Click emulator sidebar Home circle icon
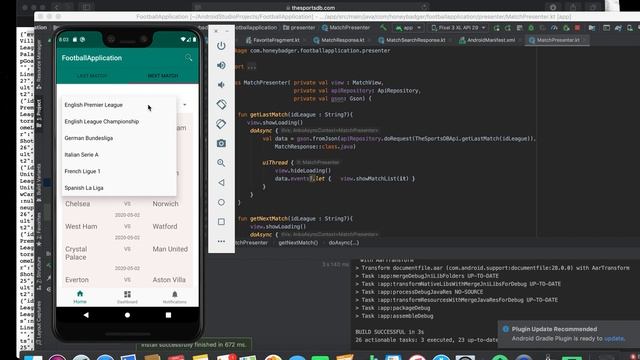The width and height of the screenshot is (640, 360). [x=221, y=202]
